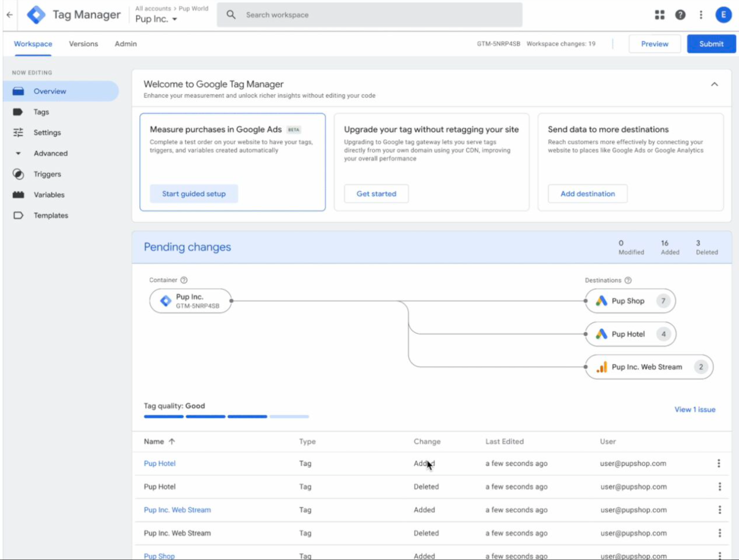
Task: Open Tags in the sidebar
Action: (41, 112)
